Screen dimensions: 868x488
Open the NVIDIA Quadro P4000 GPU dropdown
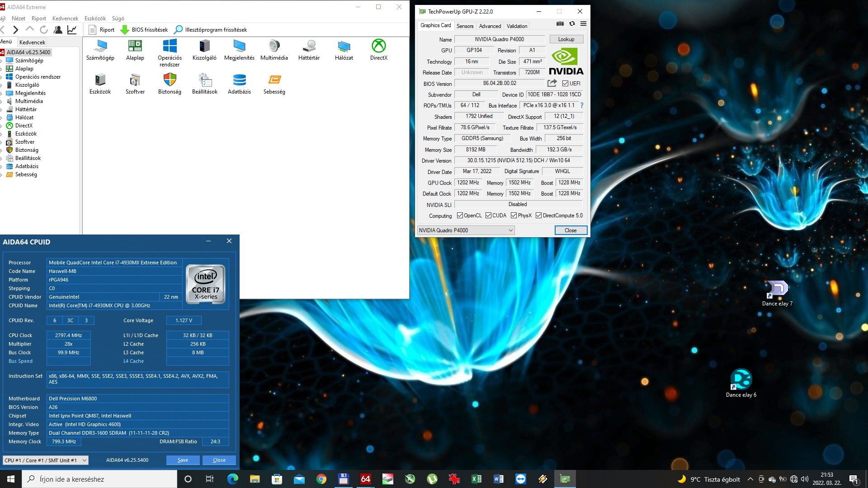click(465, 230)
